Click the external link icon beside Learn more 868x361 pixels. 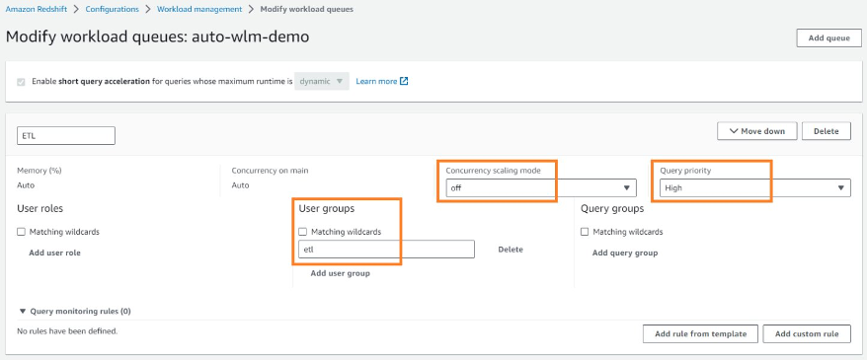click(404, 81)
